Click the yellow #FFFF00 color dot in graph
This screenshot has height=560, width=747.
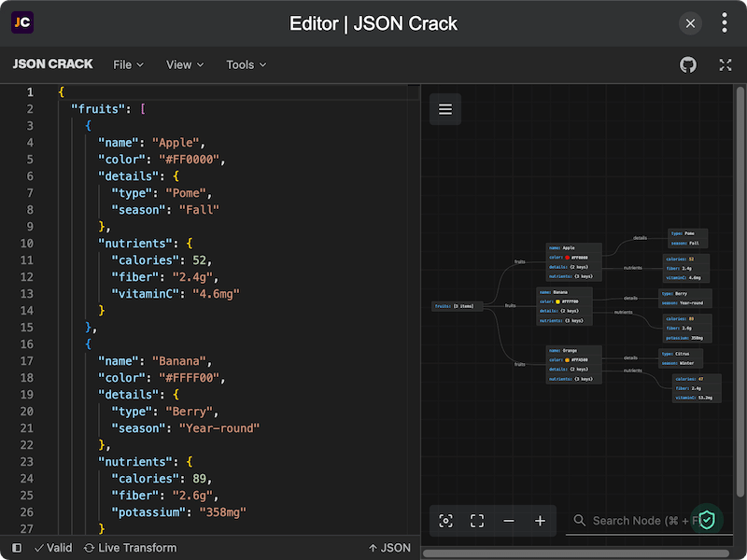click(557, 301)
